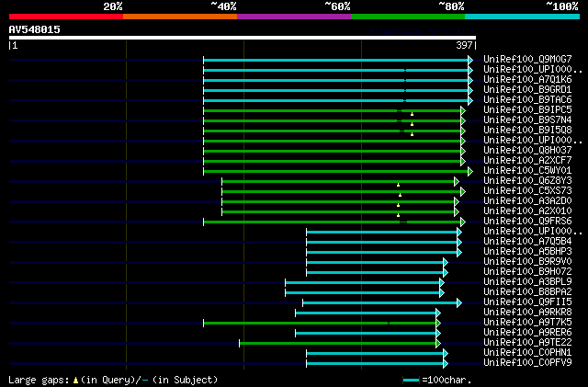Open hit label UniRef100_B9IPC5
The height and width of the screenshot is (387, 588).
[x=527, y=109]
